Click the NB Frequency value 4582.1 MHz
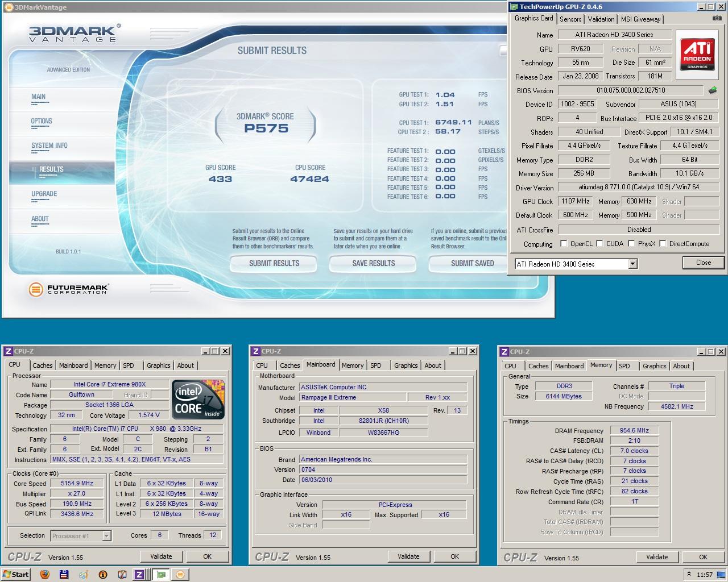 click(x=677, y=406)
